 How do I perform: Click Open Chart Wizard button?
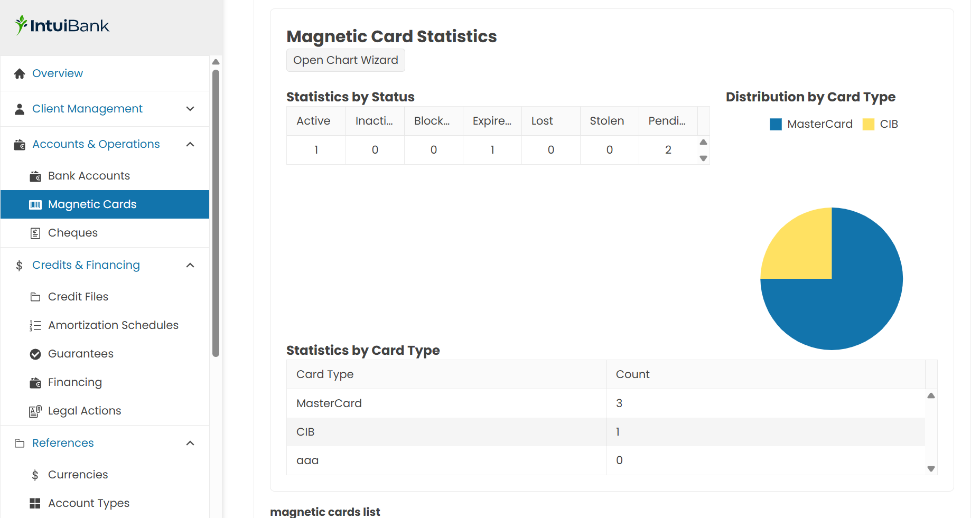346,60
